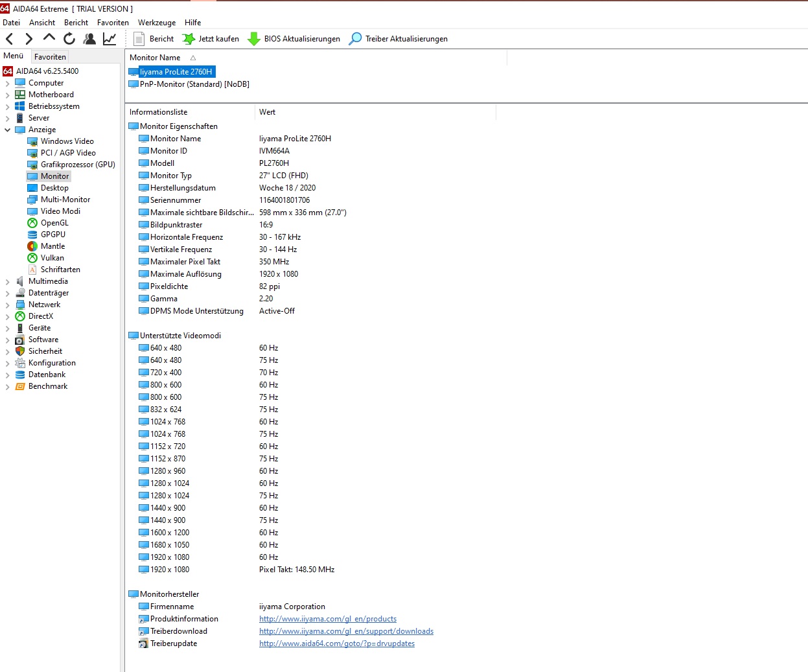The image size is (808, 672).
Task: Open BIOS Aktualisierungen
Action: click(294, 39)
